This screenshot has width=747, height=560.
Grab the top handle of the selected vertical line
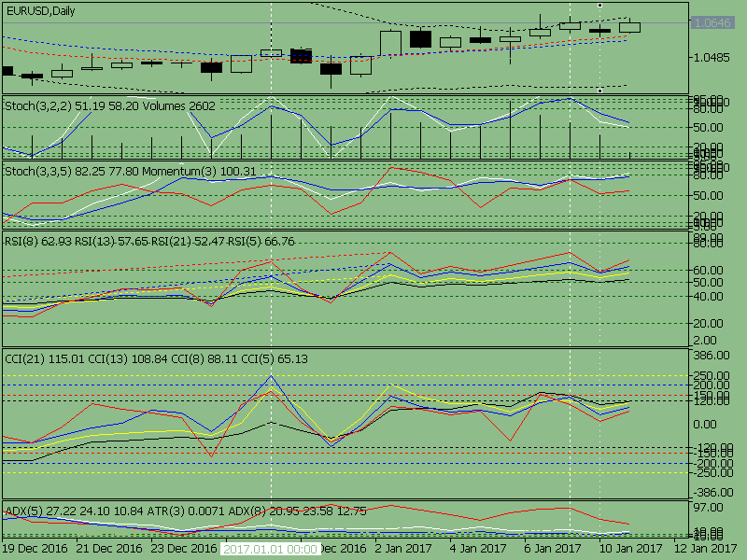(x=599, y=6)
